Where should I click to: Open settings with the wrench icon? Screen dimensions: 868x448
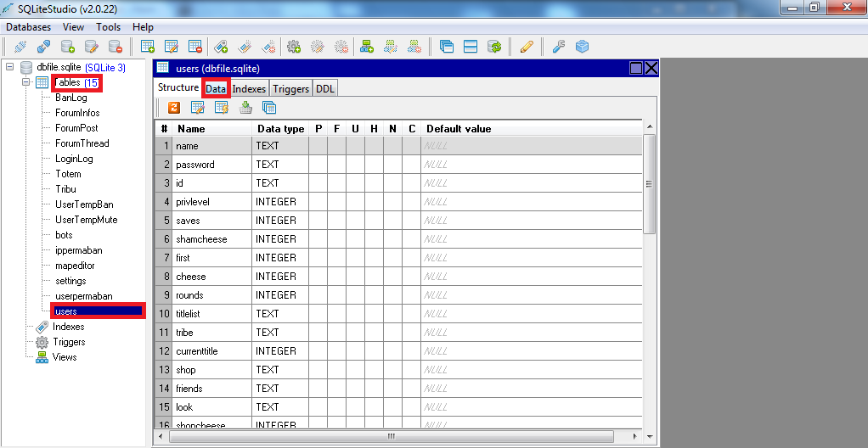click(x=559, y=47)
